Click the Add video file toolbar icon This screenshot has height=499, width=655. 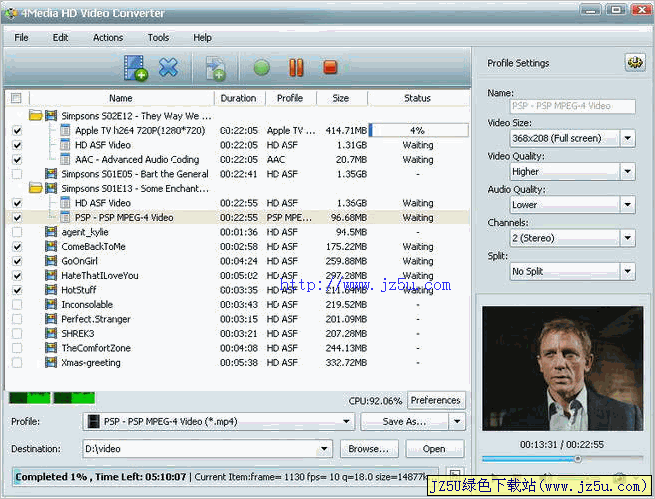point(135,67)
